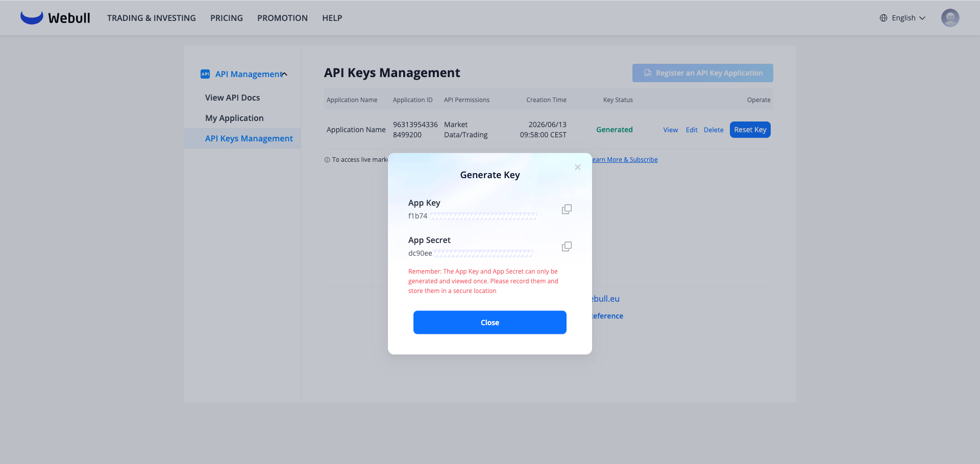Click Close in Generate Key dialog
The width and height of the screenshot is (980, 464).
490,323
